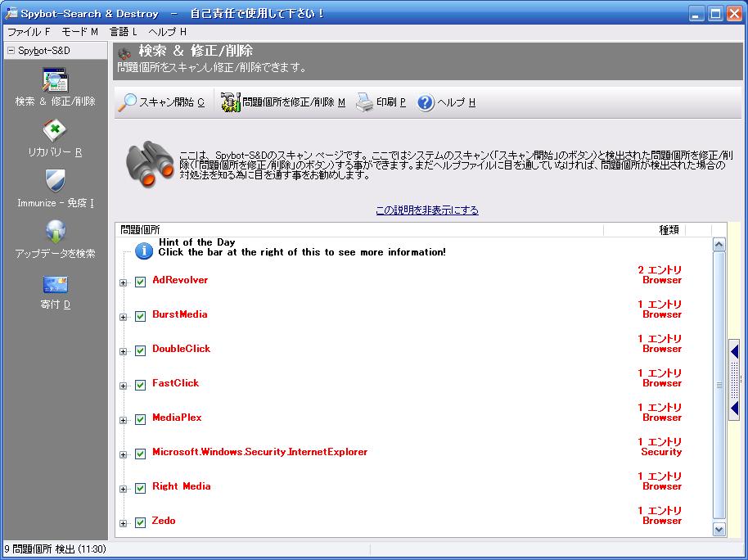748x560 pixels.
Task: Select the DoubleClick entry name
Action: 182,349
